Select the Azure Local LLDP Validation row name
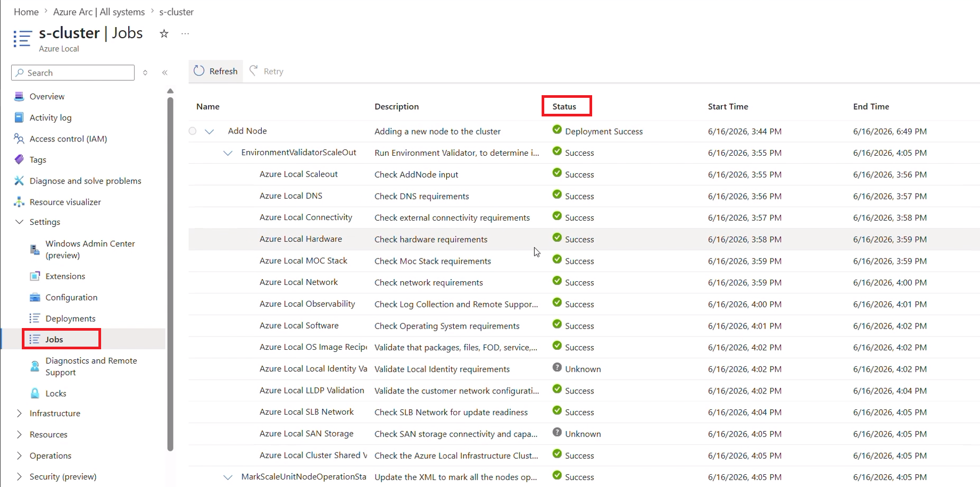This screenshot has width=980, height=487. tap(312, 391)
